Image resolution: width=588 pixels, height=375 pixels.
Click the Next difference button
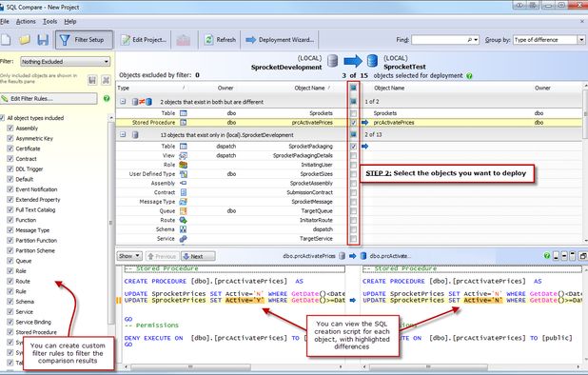[x=198, y=256]
